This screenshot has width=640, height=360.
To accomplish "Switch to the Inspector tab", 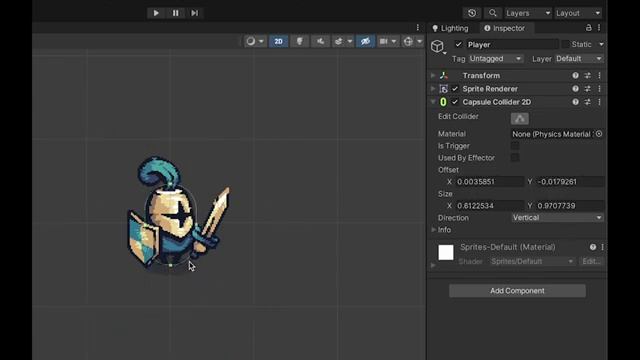I will 504,28.
